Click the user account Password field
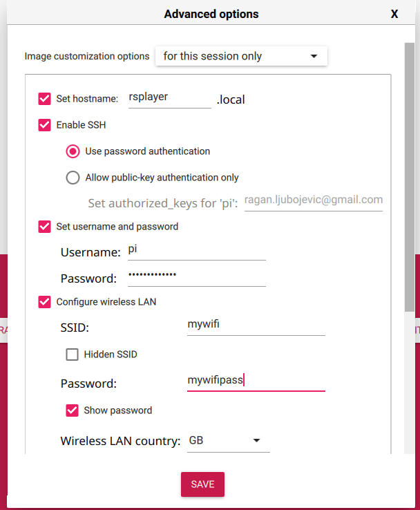Image resolution: width=420 pixels, height=510 pixels. (197, 277)
